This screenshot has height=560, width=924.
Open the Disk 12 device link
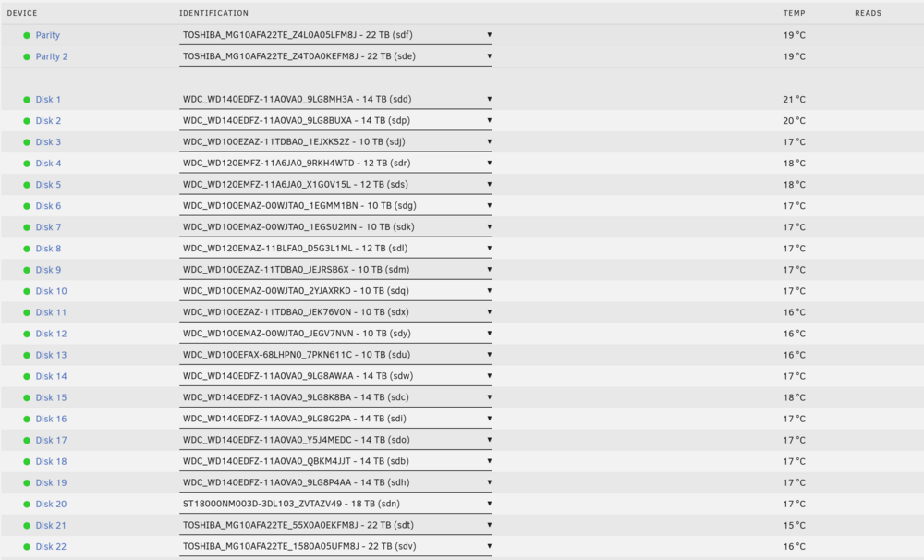coord(51,334)
